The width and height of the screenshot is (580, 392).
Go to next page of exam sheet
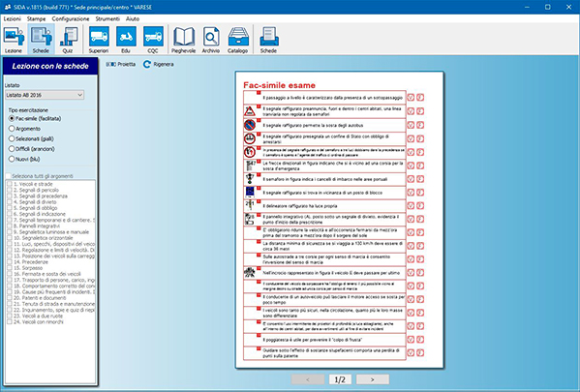pos(373,379)
